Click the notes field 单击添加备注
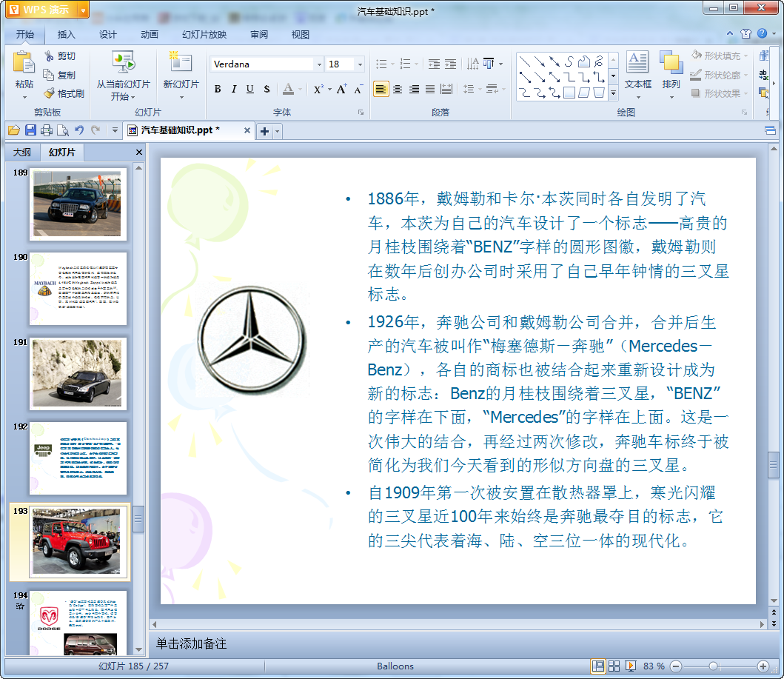The image size is (784, 679). [x=458, y=643]
